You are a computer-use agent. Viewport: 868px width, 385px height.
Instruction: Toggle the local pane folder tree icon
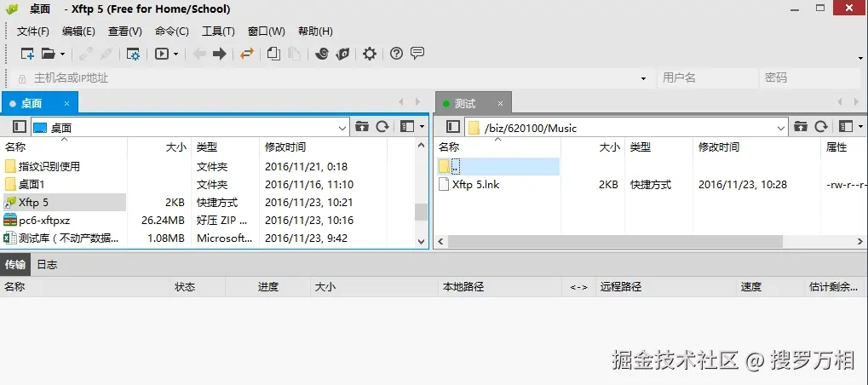coord(20,127)
